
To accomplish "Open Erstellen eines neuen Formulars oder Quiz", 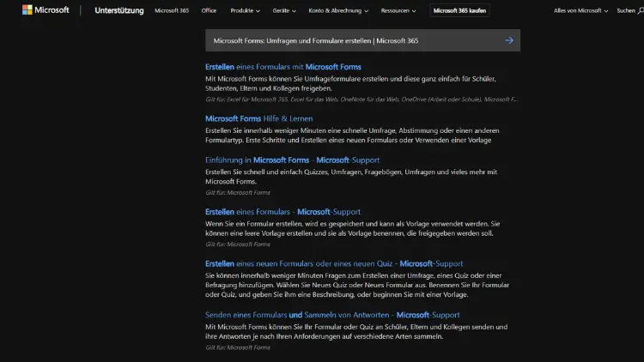I will pyautogui.click(x=334, y=263).
